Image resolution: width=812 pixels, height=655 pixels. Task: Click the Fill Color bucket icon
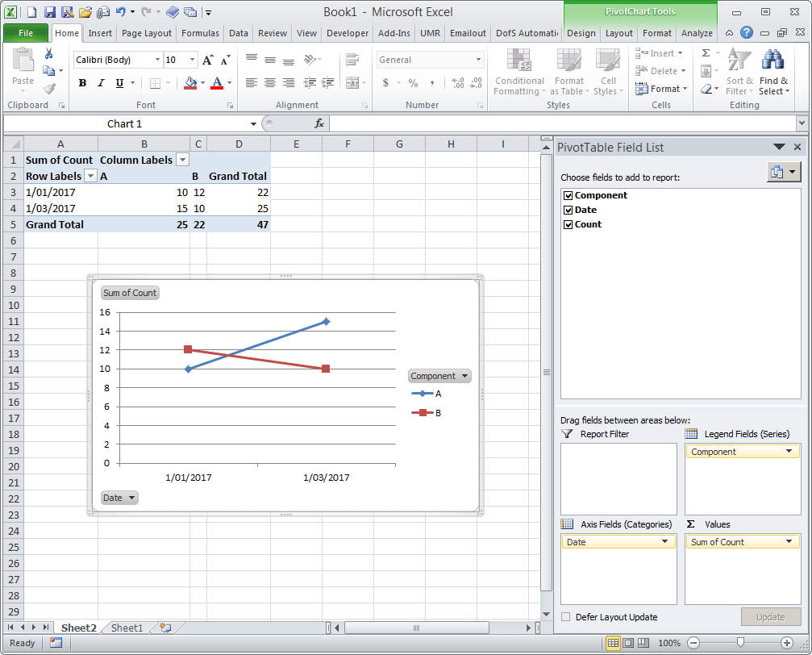(190, 83)
